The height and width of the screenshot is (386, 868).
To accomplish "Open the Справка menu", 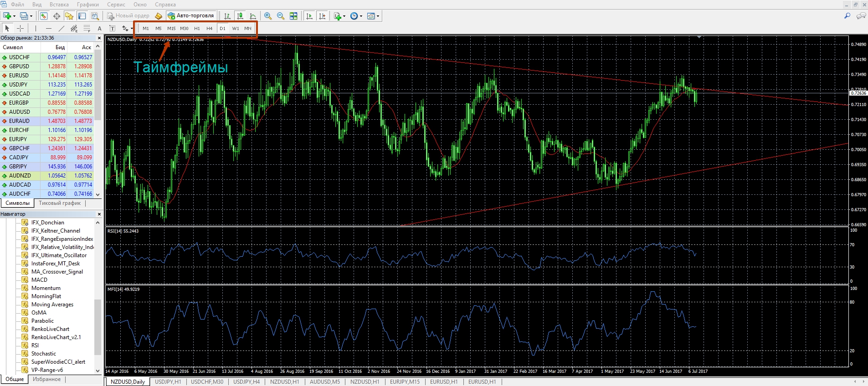I will [x=165, y=5].
